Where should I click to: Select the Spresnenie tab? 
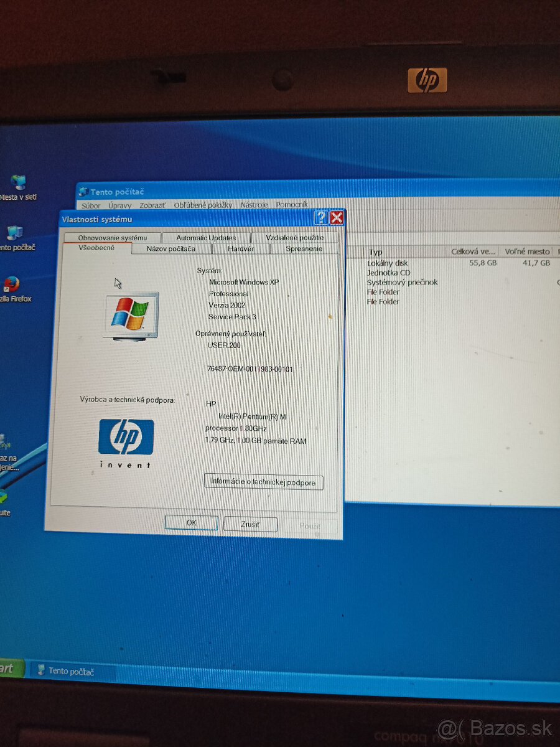304,248
